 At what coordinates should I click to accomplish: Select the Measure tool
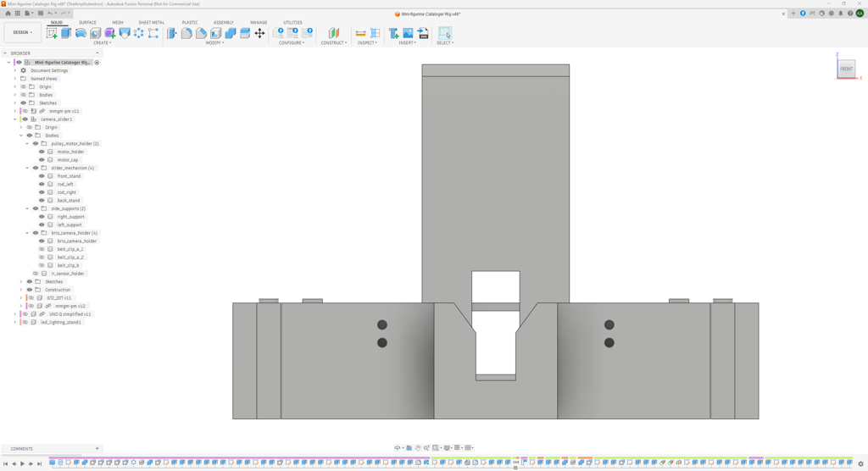(360, 33)
